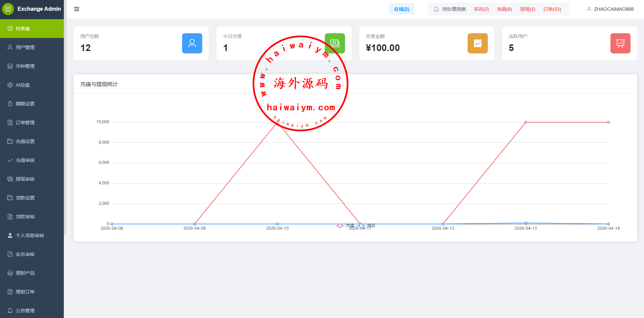Screen dimensions: 644x318
Task: Open pending 充值(6) deposits link
Action: (x=504, y=9)
